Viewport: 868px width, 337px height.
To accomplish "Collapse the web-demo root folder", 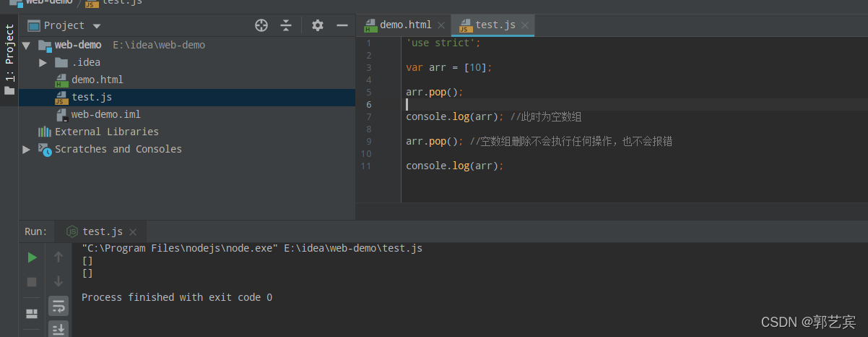I will (x=27, y=45).
